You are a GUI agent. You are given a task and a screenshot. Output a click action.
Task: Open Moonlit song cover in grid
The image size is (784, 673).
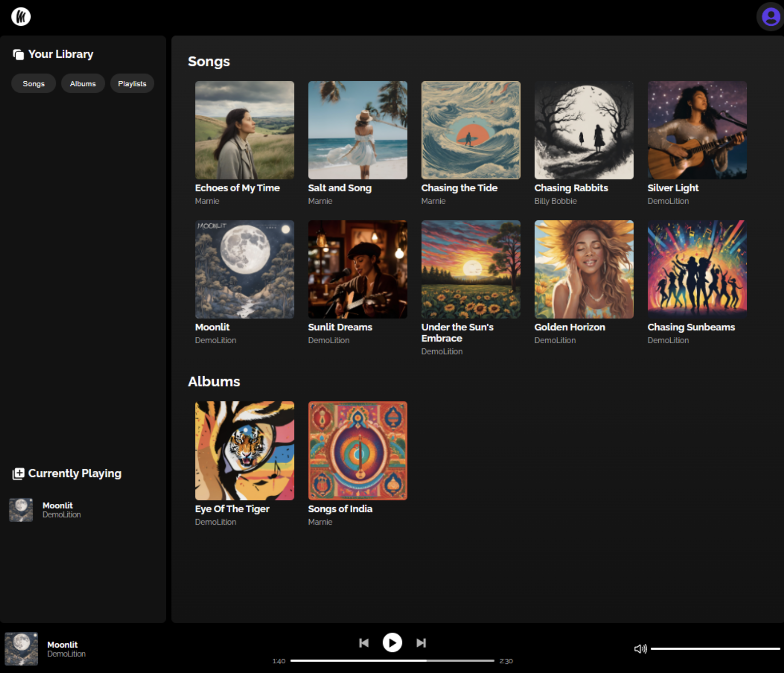click(245, 269)
